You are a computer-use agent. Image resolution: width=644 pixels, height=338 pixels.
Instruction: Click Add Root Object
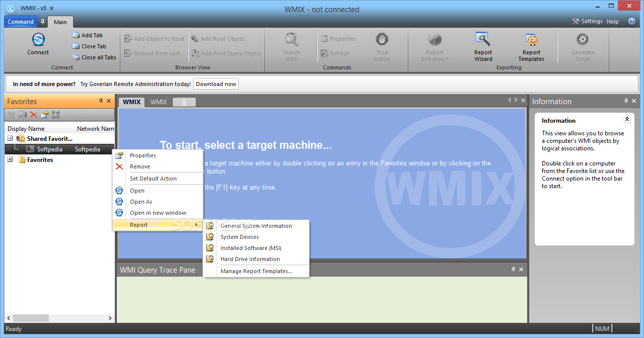point(218,39)
